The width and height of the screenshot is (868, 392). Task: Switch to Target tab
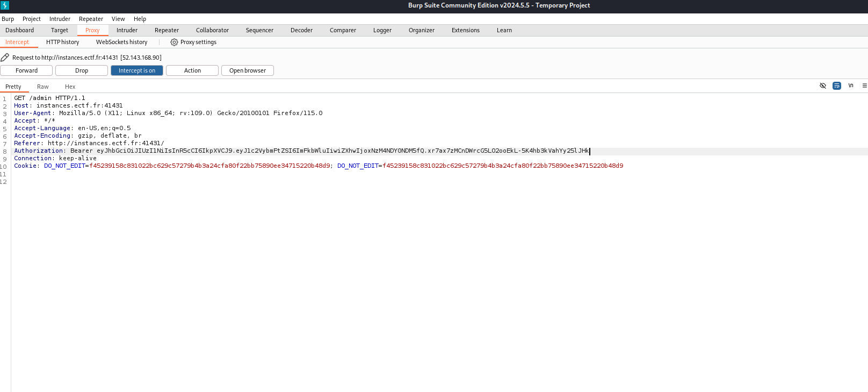coord(60,30)
